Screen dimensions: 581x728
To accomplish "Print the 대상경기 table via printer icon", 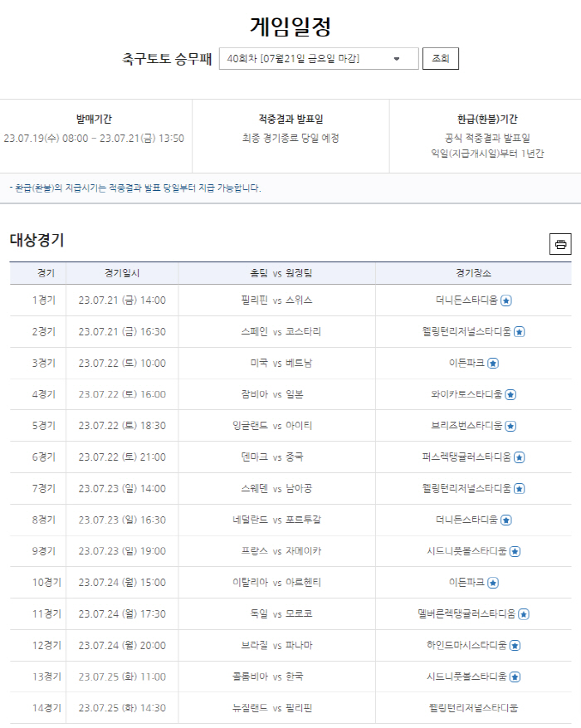I will point(560,244).
